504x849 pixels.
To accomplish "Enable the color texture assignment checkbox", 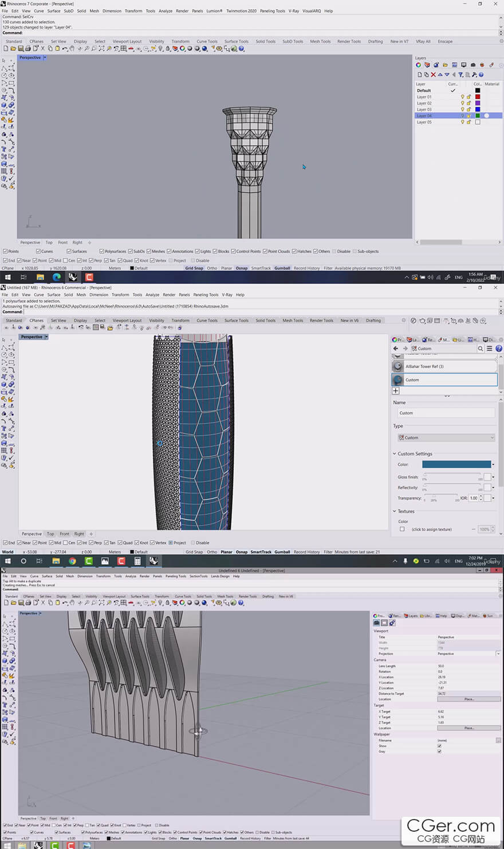I will (402, 529).
